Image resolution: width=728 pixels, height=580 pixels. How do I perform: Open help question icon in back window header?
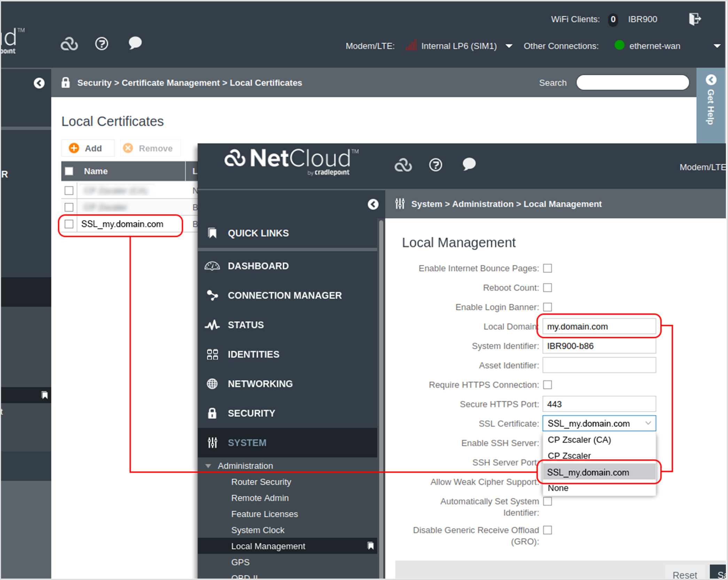(x=102, y=44)
